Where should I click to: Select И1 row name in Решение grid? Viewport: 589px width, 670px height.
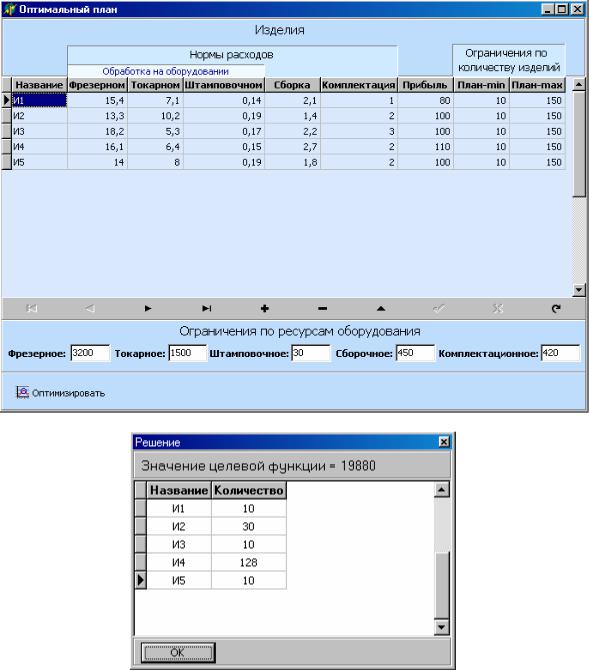179,508
